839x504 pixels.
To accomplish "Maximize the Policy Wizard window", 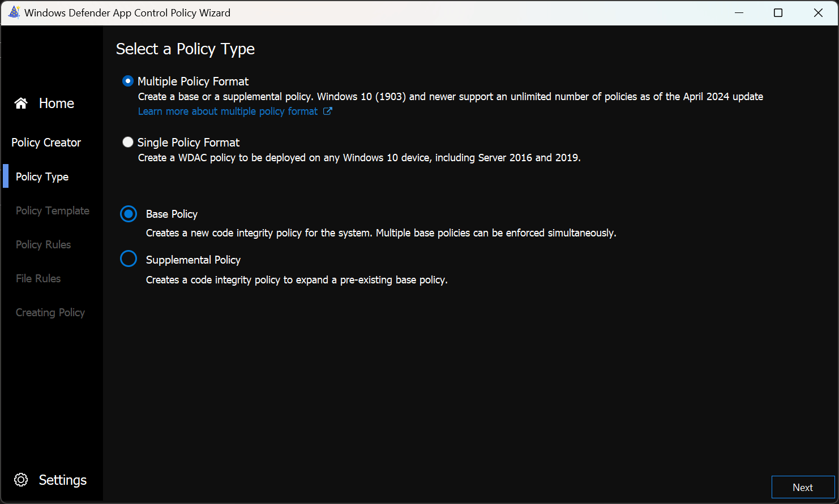I will 778,12.
